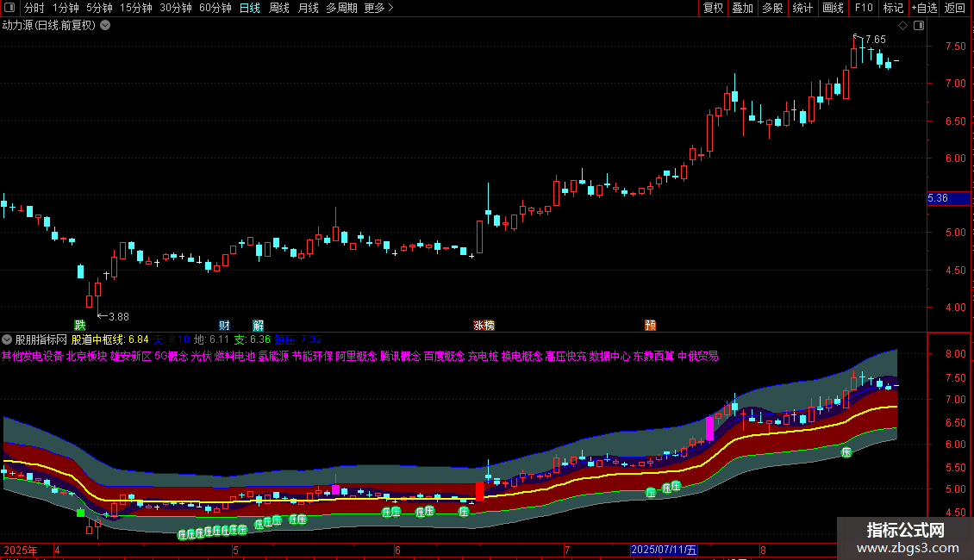Open the 复权 adjustment menu

(x=713, y=8)
